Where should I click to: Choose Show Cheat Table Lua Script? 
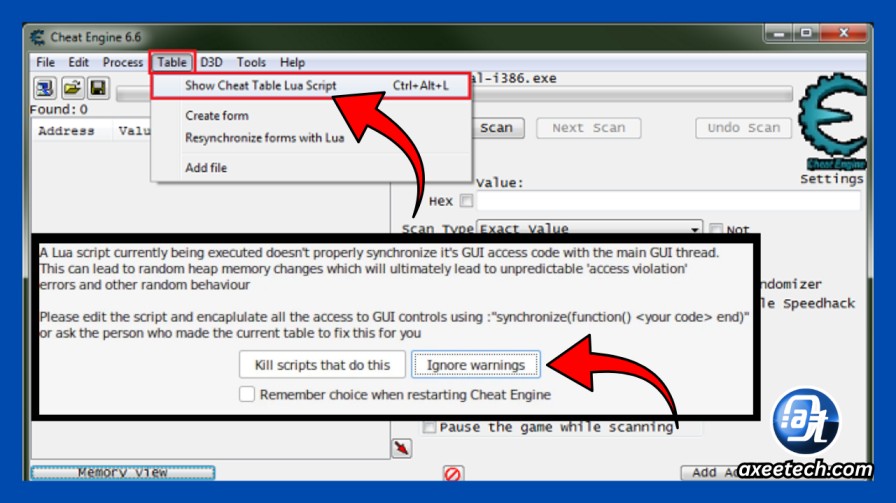[311, 86]
